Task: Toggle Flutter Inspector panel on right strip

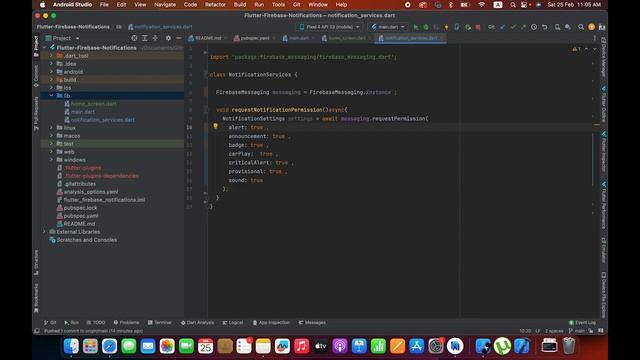Action: click(603, 152)
